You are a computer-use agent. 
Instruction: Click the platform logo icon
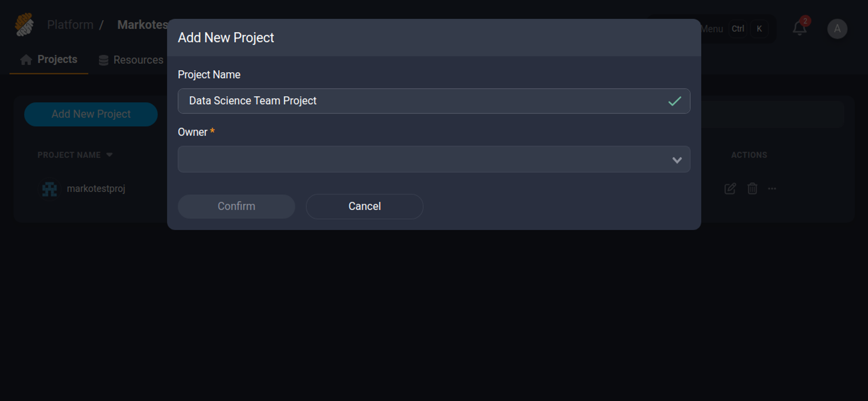click(24, 25)
